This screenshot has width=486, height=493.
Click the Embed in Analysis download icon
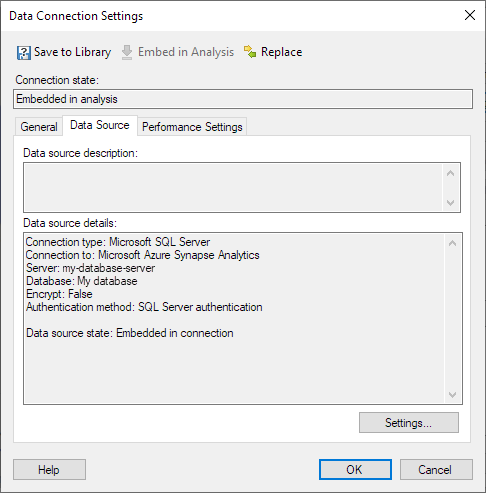(127, 53)
